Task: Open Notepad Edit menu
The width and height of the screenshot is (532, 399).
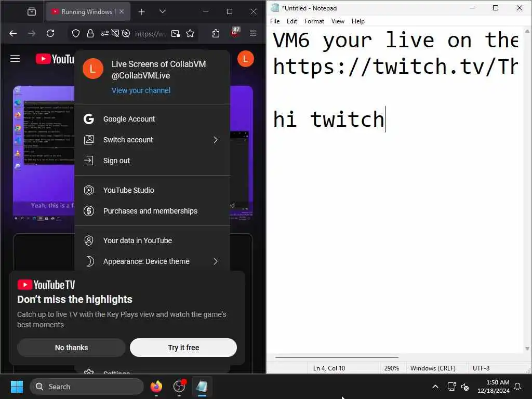Action: (292, 21)
